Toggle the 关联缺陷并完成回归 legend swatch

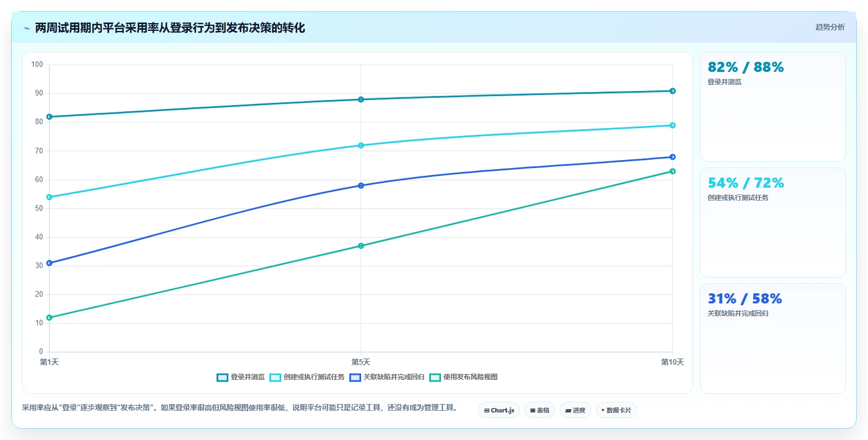pos(355,377)
